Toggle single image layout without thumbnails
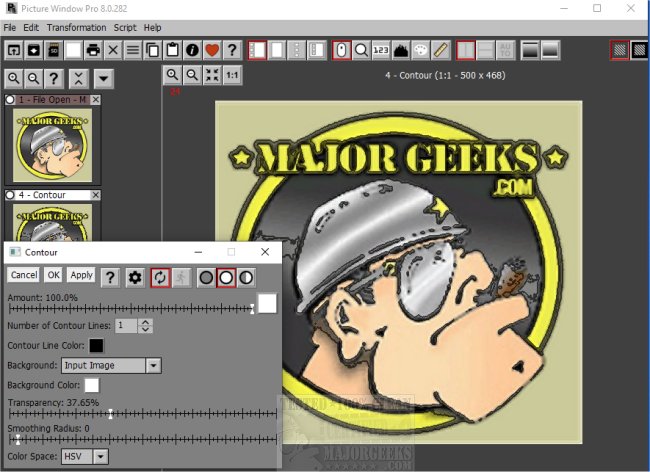650x472 pixels. click(x=277, y=51)
